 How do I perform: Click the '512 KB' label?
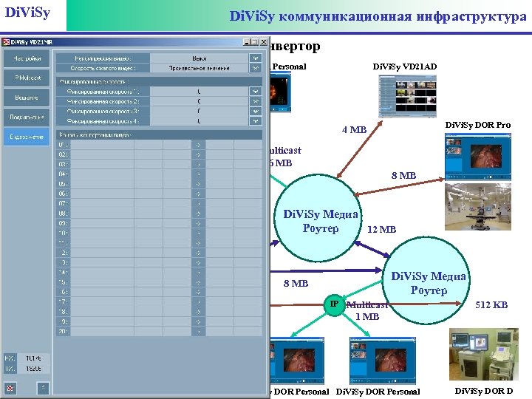(491, 304)
